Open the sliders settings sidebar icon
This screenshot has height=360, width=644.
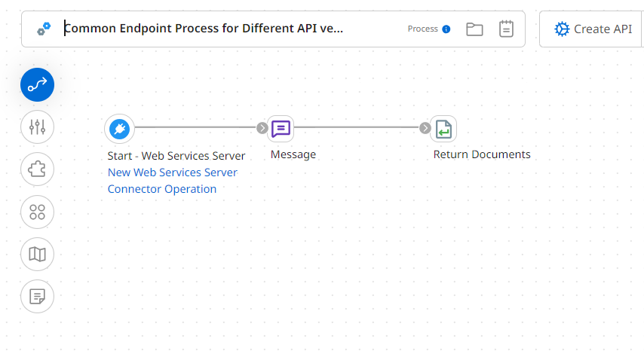38,127
